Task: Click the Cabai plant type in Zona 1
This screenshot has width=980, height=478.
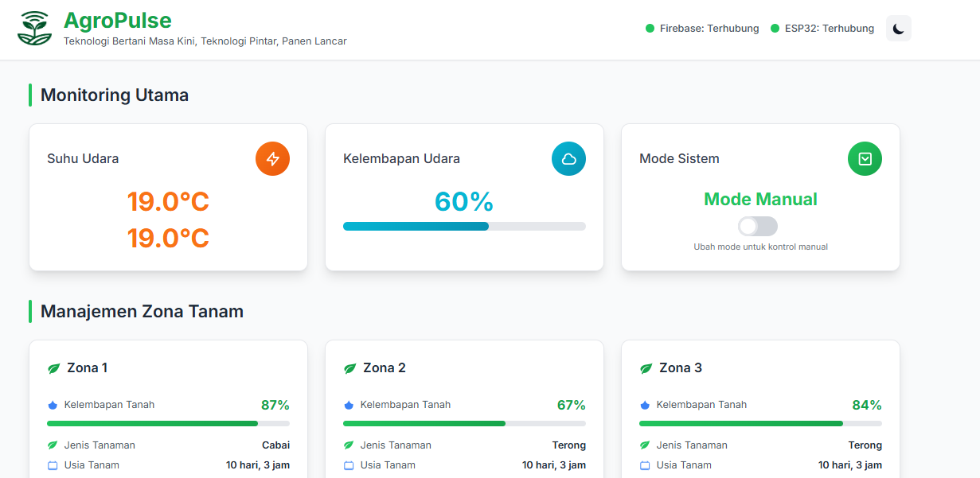Action: [275, 445]
